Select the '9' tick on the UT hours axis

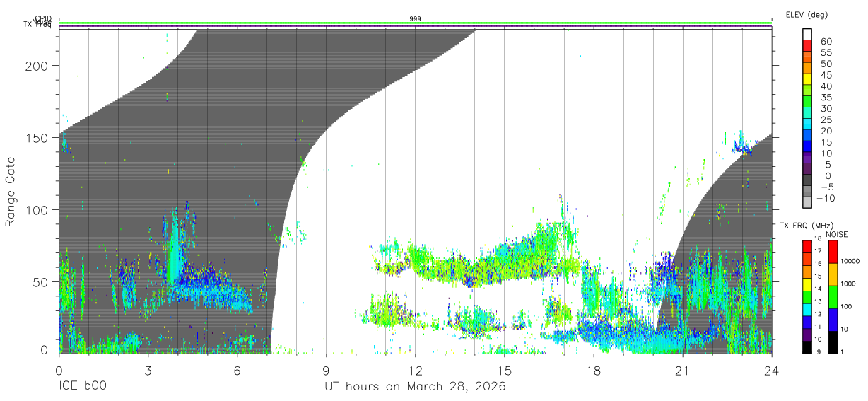point(326,370)
